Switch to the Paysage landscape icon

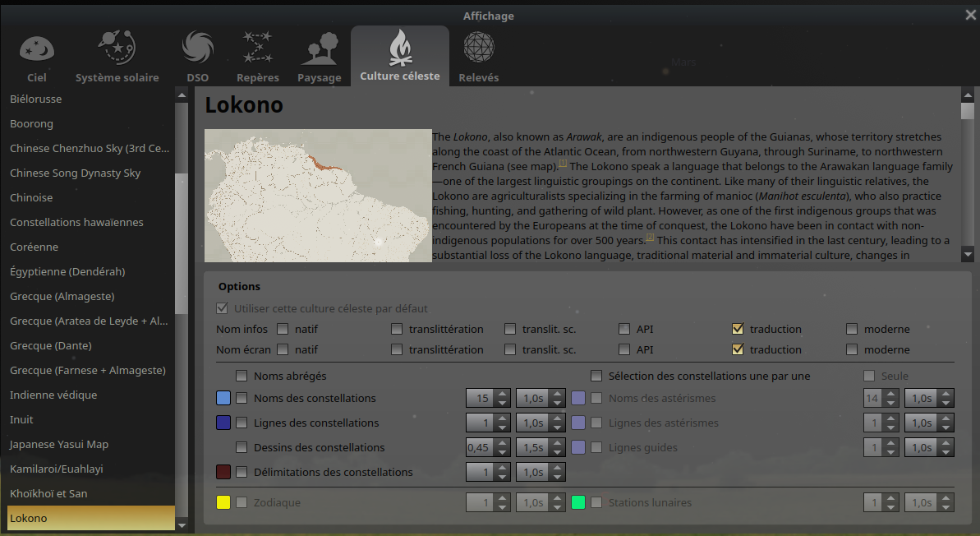[x=319, y=50]
